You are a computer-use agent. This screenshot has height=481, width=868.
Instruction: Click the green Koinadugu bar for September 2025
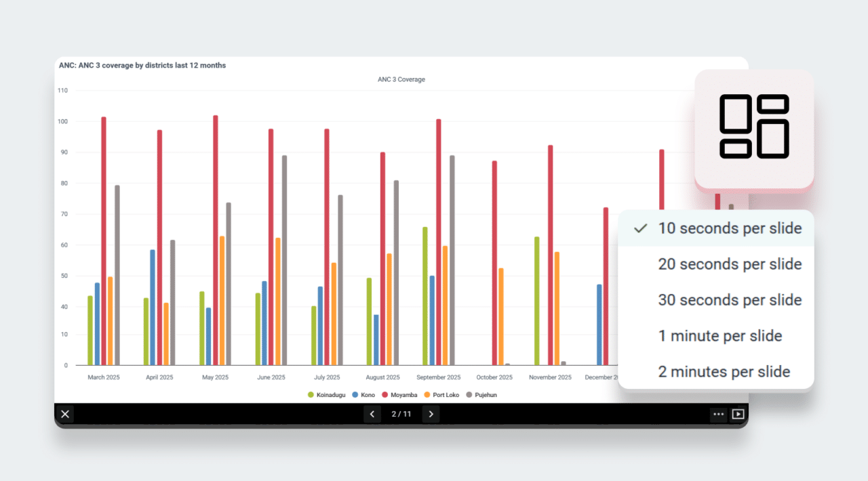[425, 296]
